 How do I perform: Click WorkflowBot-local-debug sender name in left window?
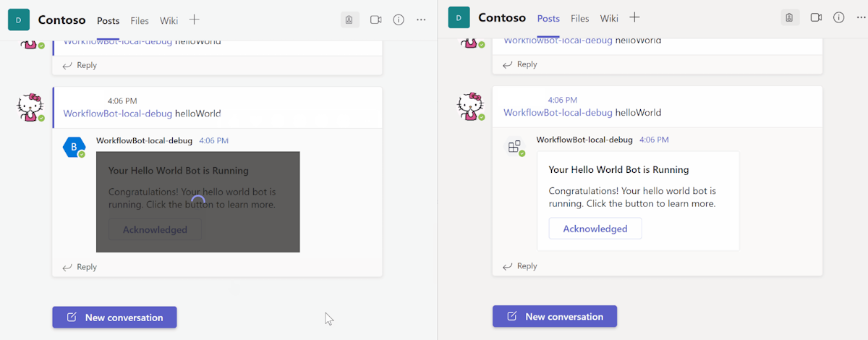[144, 140]
